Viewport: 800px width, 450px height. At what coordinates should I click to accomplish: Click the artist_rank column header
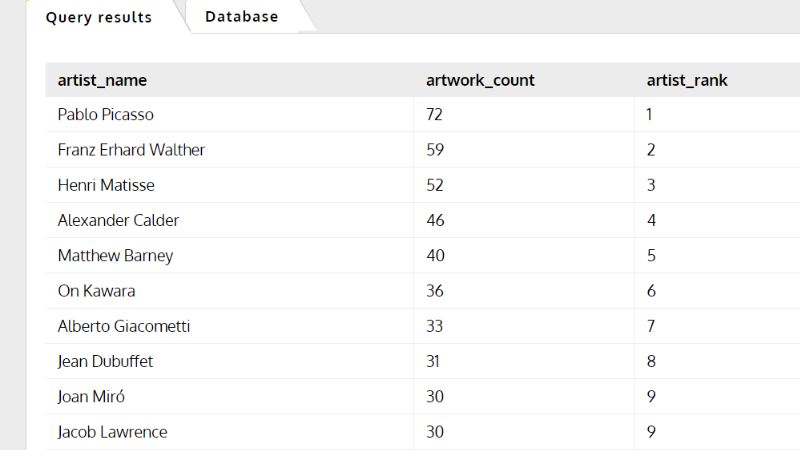pos(687,80)
